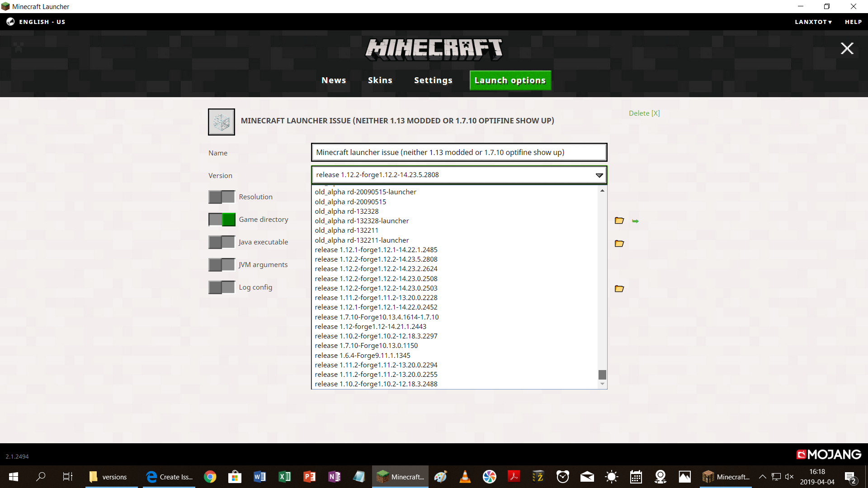The width and height of the screenshot is (868, 488).
Task: Go to the Settings tab
Action: pos(433,80)
